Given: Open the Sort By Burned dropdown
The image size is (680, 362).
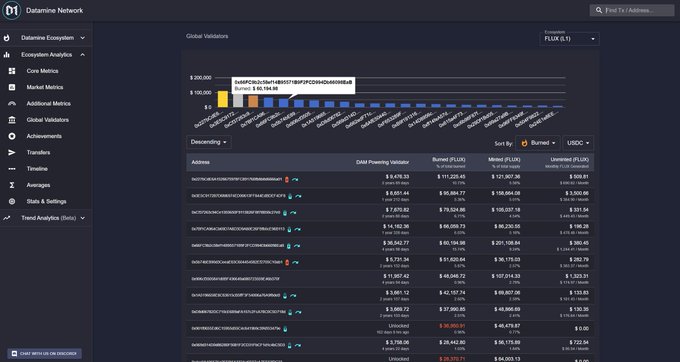Looking at the screenshot, I should [x=538, y=143].
